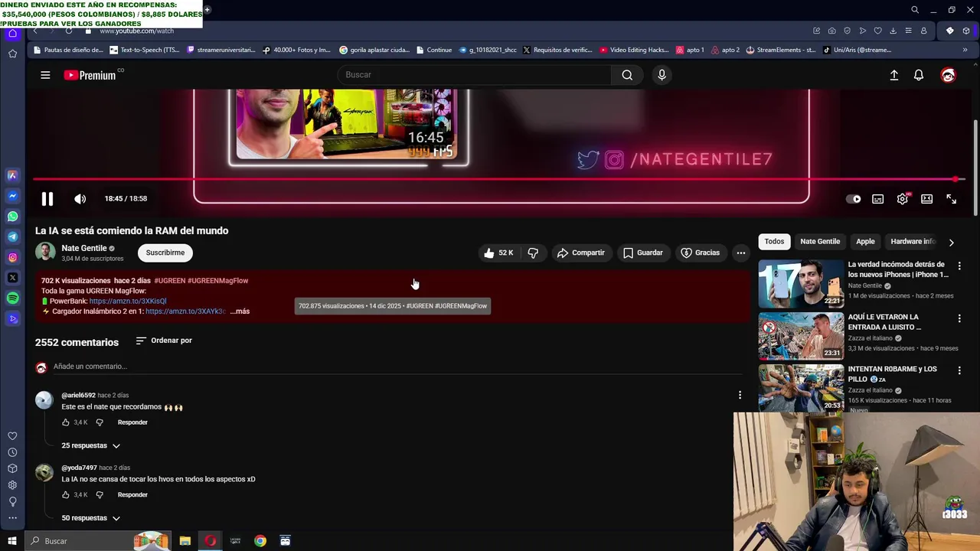Subscribe to Nate Gentile channel
This screenshot has width=980, height=551.
[165, 253]
